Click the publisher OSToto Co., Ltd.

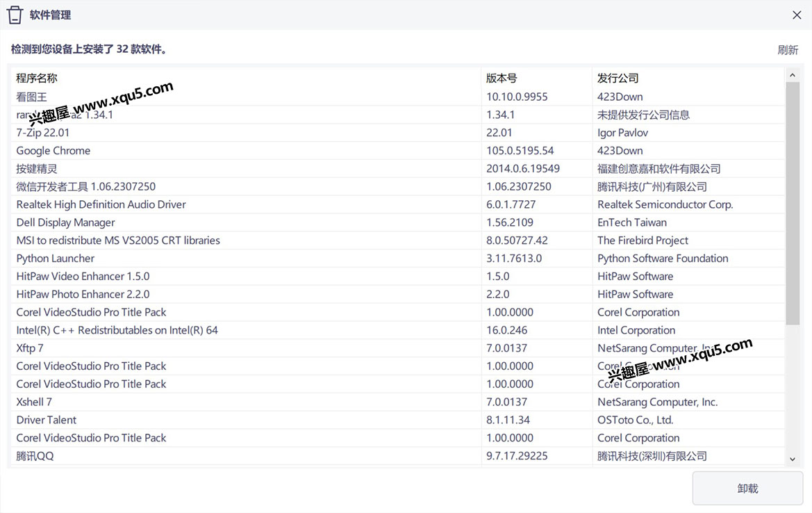click(x=635, y=421)
